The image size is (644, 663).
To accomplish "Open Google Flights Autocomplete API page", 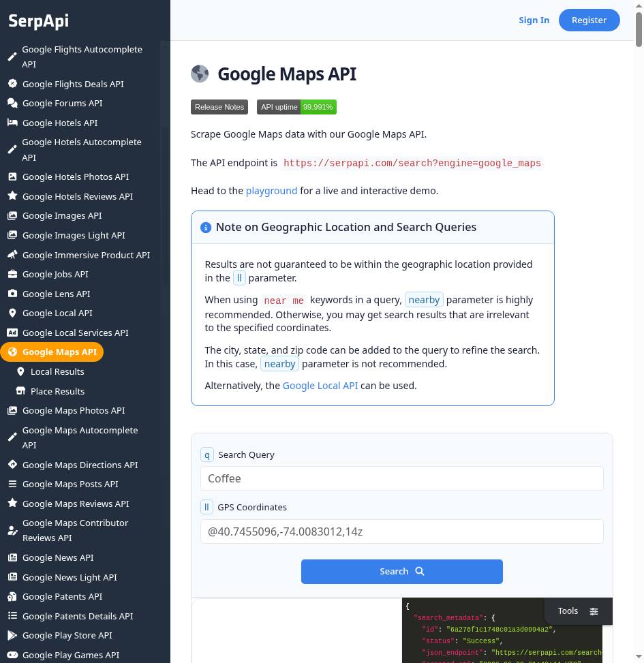I will point(82,57).
